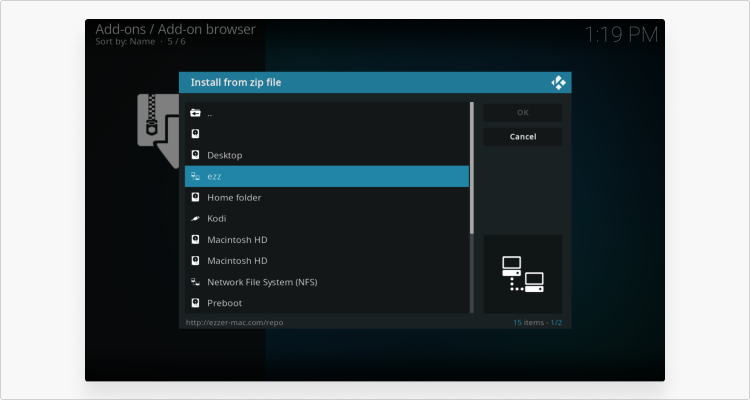Go up via the ".." entry
Viewport: 750px width, 400px height.
pos(327,113)
